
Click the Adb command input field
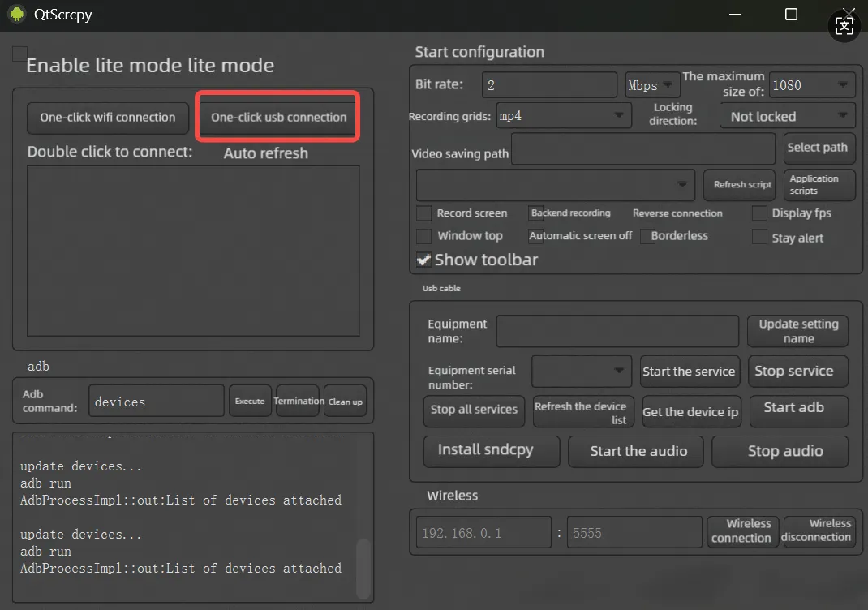pos(156,402)
